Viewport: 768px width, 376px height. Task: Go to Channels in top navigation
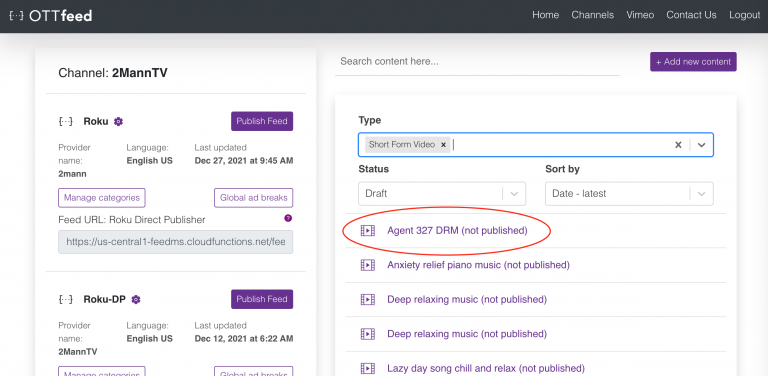tap(593, 15)
